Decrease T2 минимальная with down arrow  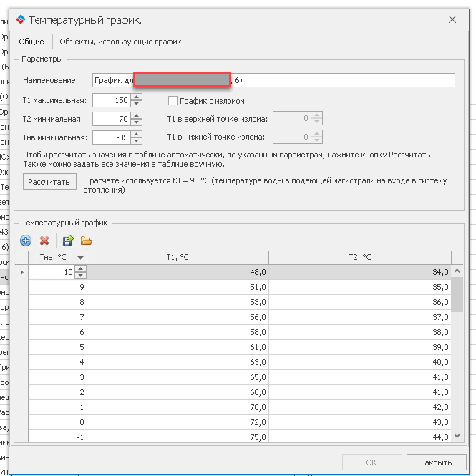134,122
